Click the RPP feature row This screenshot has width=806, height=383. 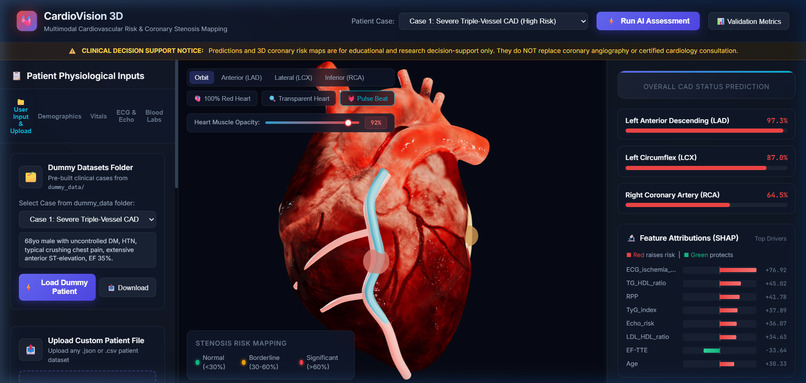pyautogui.click(x=706, y=297)
